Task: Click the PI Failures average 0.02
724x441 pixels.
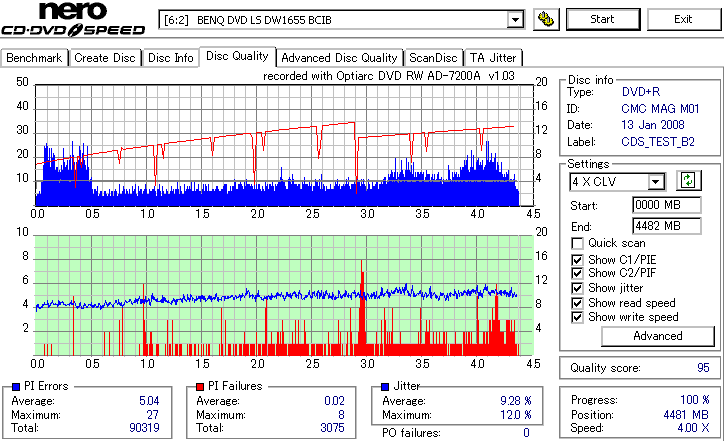Action: click(x=334, y=401)
